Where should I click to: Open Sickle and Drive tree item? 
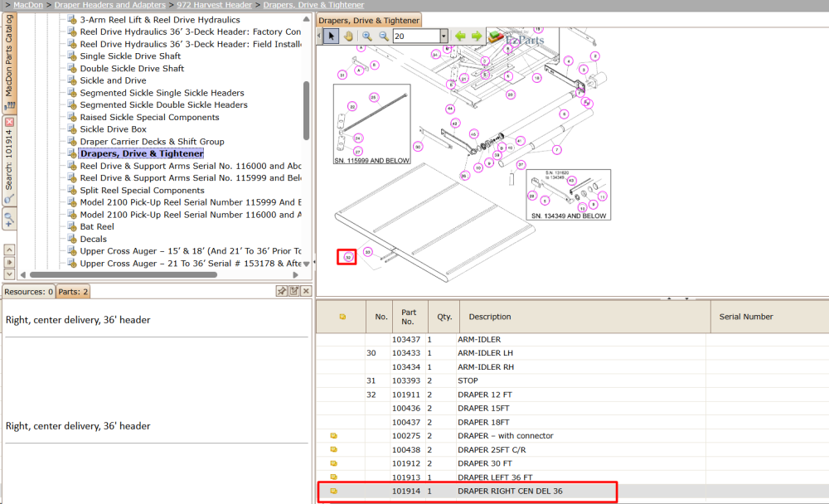click(113, 80)
